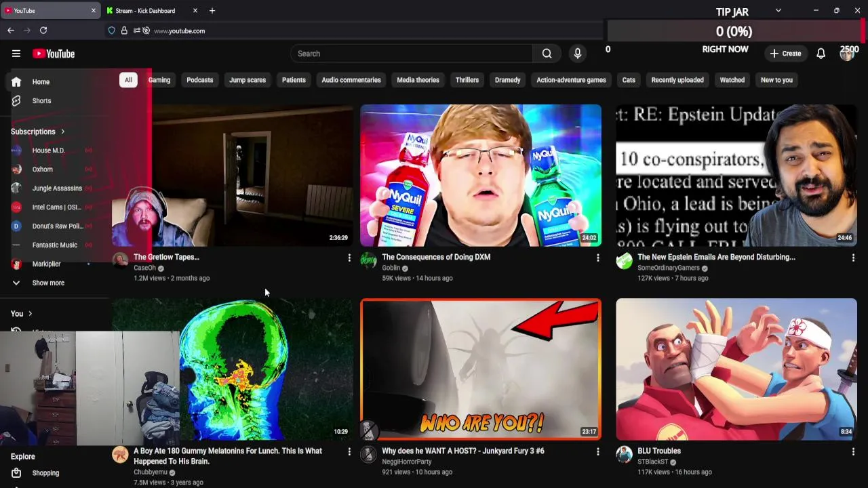The image size is (868, 488).
Task: Click CaseOh channel avatar
Action: click(x=120, y=260)
